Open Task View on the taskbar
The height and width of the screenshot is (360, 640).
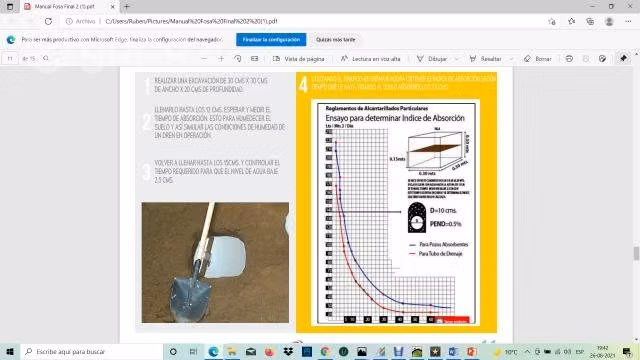(x=193, y=351)
